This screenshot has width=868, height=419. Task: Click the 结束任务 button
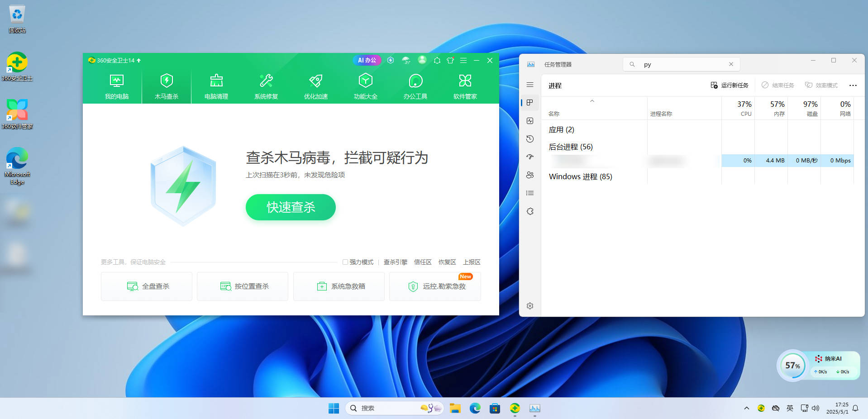(778, 85)
